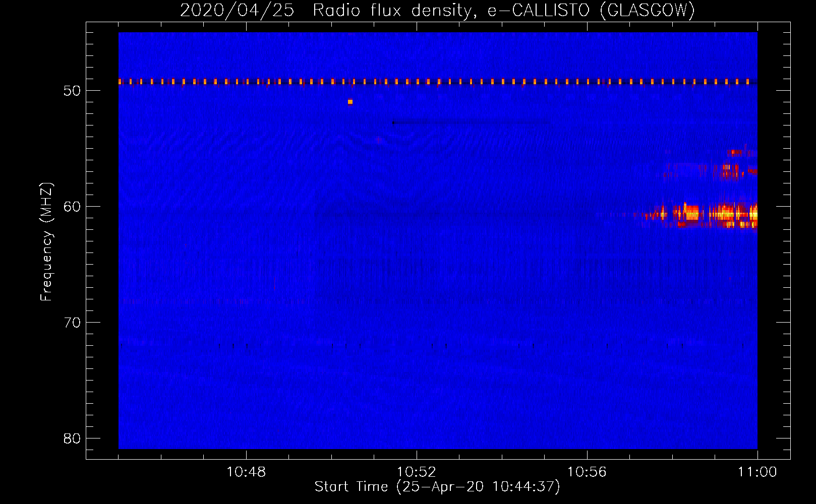Click the 'Start Time (25-Apr-20 10:44:37)' x-axis label
Screen dimensions: 816x504
(437, 487)
